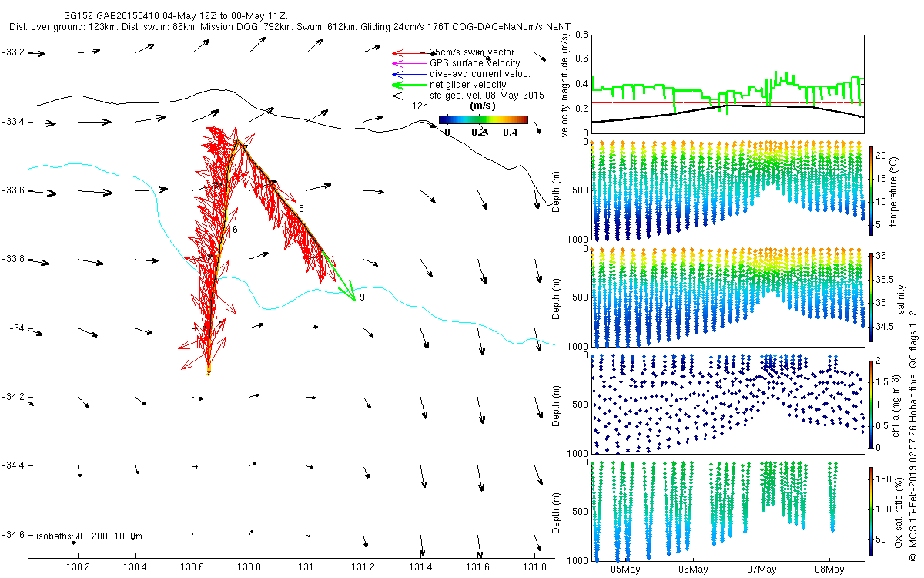Click the green arrowhead near waypoint 9
Image resolution: width=924 pixels, height=578 pixels.
[x=350, y=294]
